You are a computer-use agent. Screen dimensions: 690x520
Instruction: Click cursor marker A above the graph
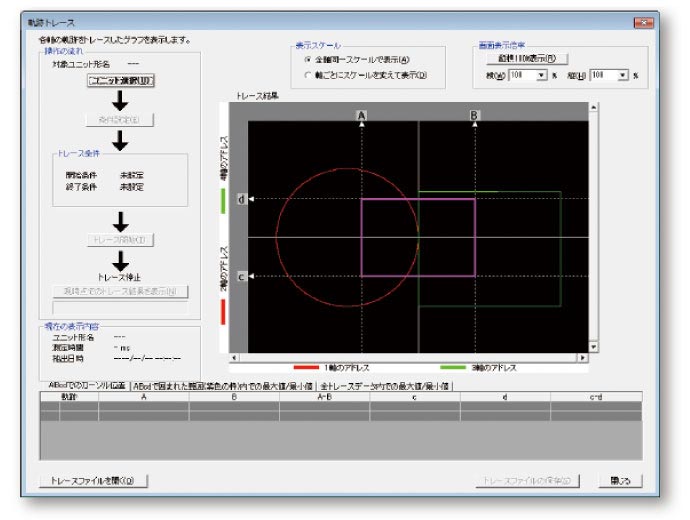pos(361,116)
